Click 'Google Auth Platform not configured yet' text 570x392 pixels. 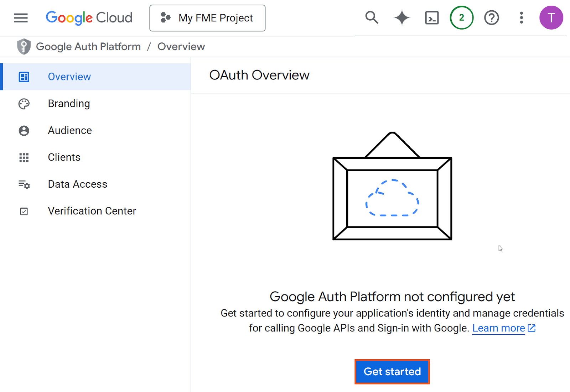(392, 297)
